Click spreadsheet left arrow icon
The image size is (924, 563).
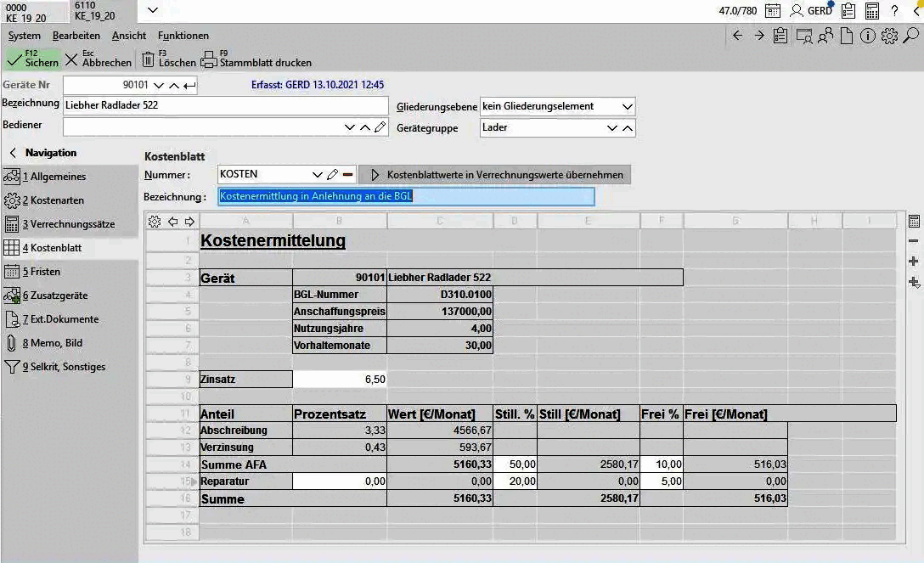pos(172,222)
